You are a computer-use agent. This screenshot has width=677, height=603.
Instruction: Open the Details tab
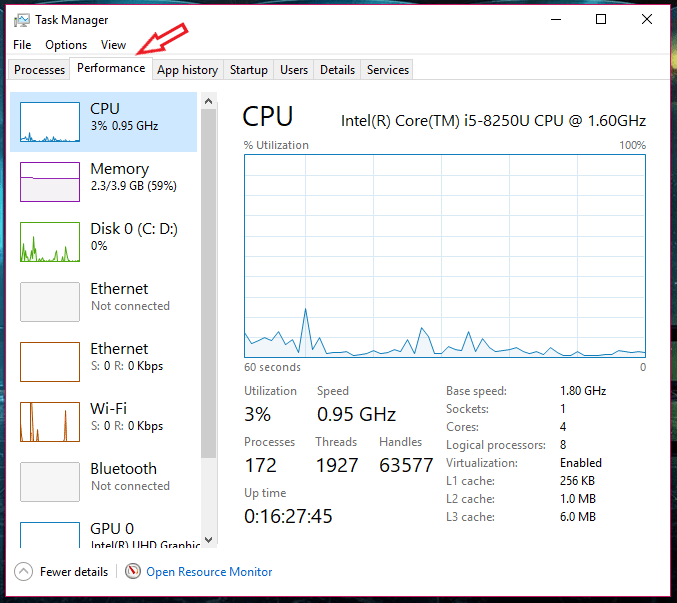point(337,69)
